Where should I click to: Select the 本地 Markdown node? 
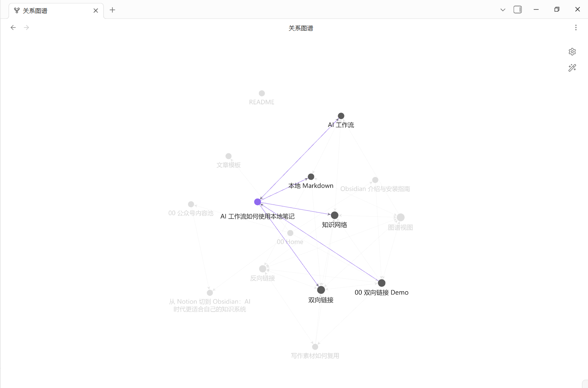tap(311, 177)
